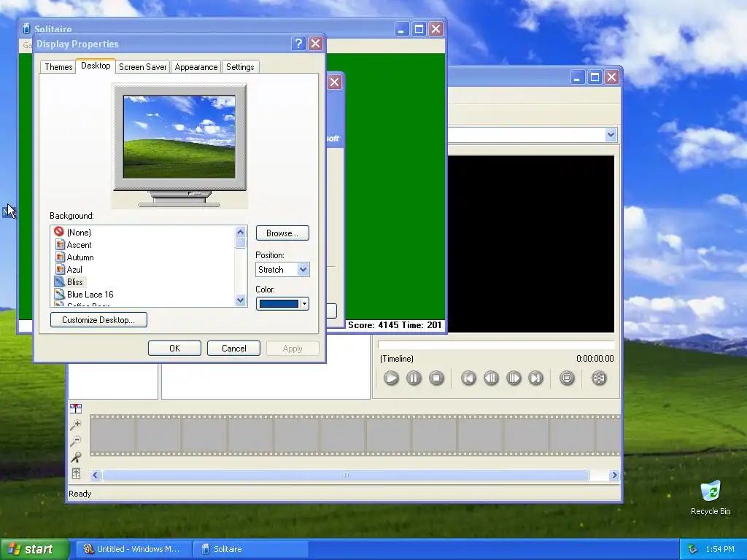This screenshot has height=560, width=747.
Task: Open the desktop Color dropdown
Action: pyautogui.click(x=282, y=304)
